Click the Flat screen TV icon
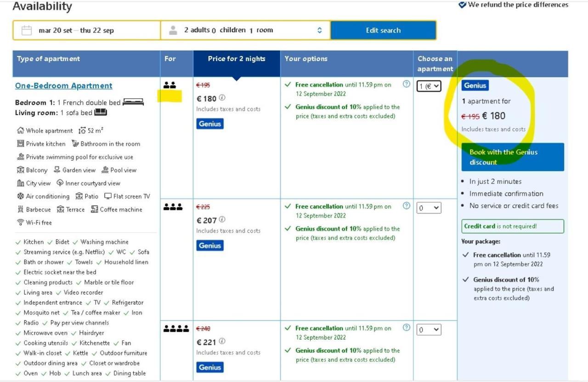This screenshot has width=588, height=382. [x=108, y=196]
